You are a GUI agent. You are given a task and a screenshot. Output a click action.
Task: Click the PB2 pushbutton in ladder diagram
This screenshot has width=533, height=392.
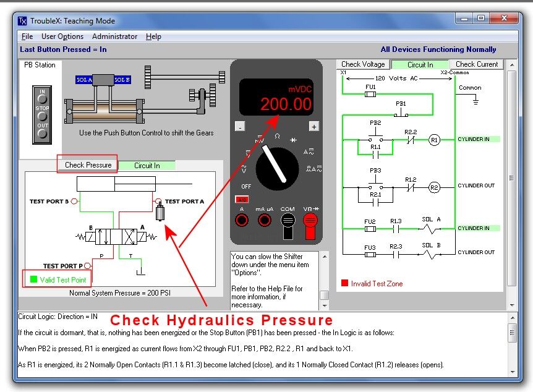pyautogui.click(x=375, y=136)
